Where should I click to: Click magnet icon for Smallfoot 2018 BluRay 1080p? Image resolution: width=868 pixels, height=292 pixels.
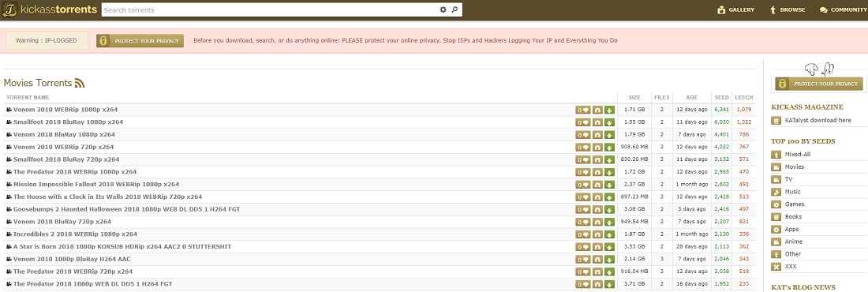click(x=597, y=122)
